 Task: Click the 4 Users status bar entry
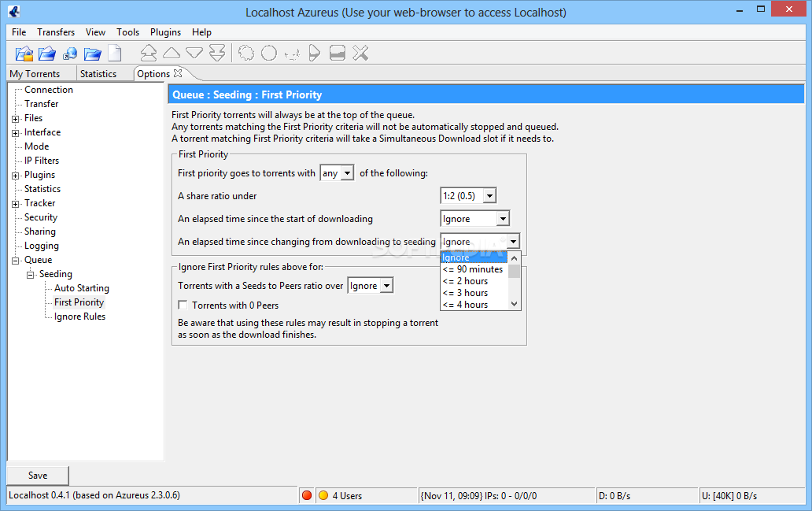coord(347,495)
